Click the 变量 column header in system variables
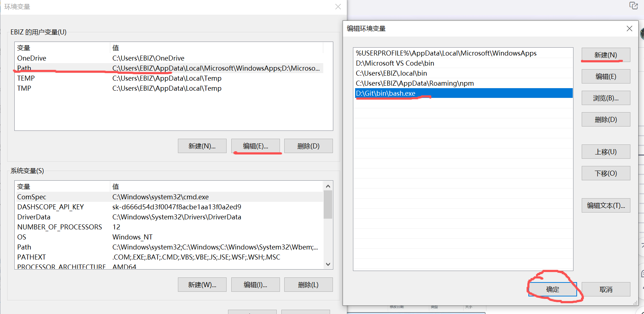644x314 pixels. pyautogui.click(x=62, y=186)
